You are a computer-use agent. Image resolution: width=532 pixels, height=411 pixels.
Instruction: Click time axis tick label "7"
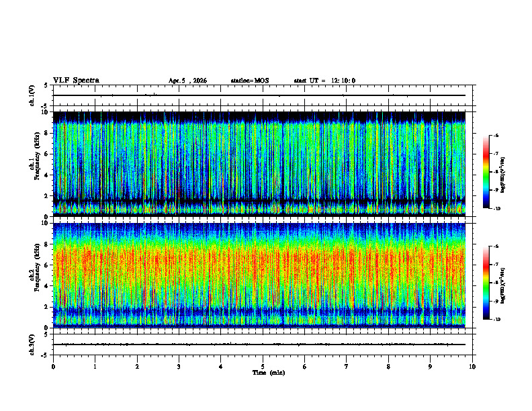(347, 367)
